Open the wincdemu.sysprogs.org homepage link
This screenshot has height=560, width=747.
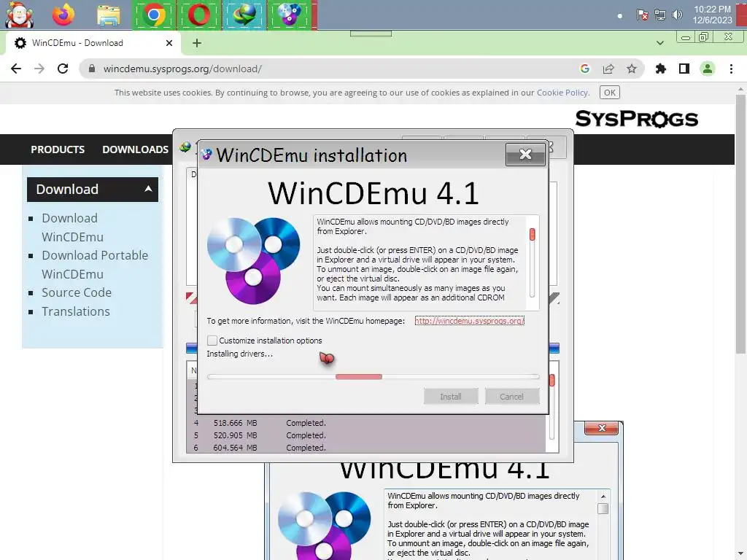pyautogui.click(x=469, y=321)
